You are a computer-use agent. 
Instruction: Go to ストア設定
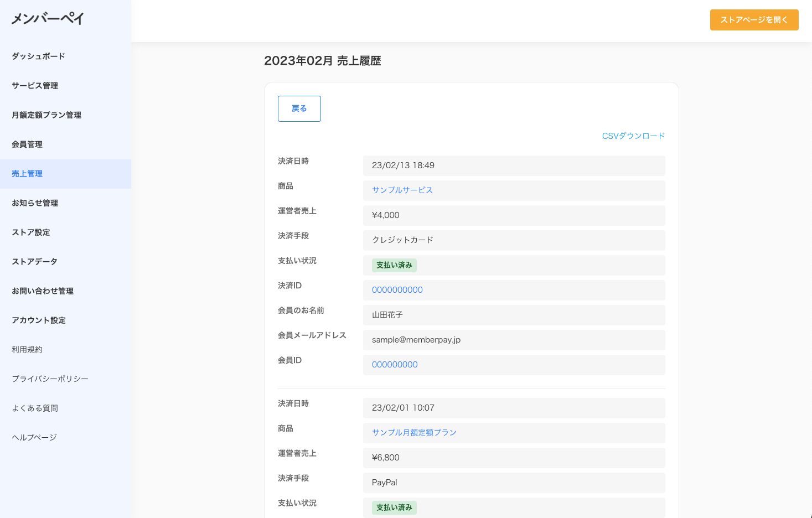click(31, 232)
